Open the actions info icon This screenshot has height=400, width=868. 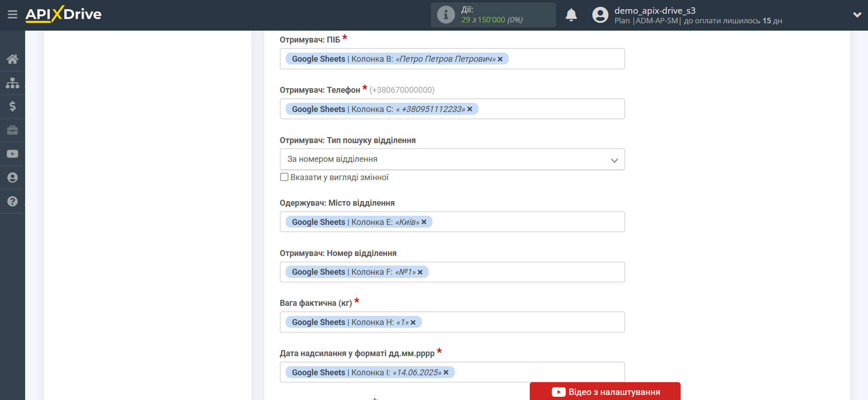pyautogui.click(x=446, y=15)
